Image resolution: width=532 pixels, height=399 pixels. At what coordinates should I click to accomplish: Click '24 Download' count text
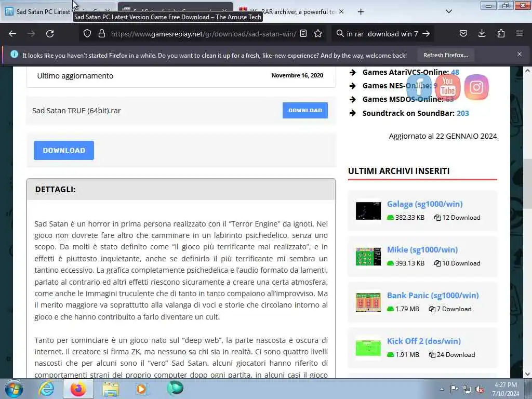coord(456,355)
